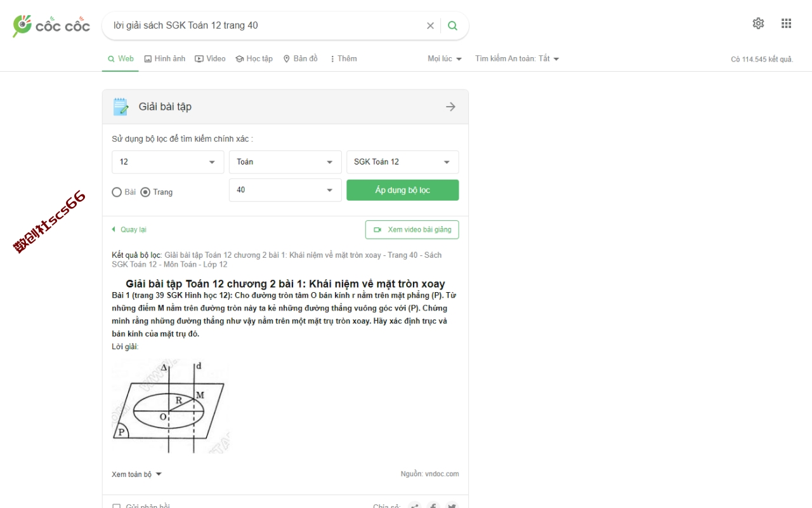The height and width of the screenshot is (508, 812).
Task: Share result on Facebook icon
Action: [x=433, y=506]
